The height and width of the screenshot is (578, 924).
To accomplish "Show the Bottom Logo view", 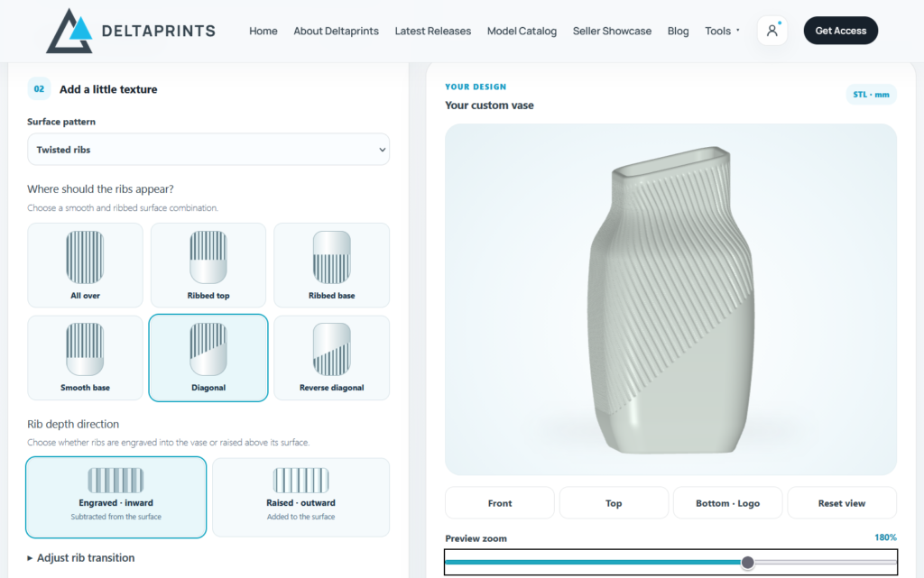I will click(728, 502).
